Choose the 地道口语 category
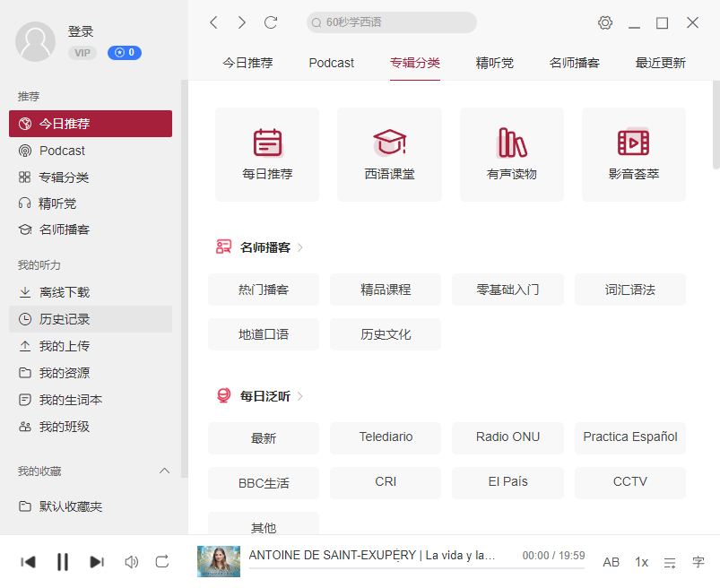Viewport: 720px width, 588px height. (264, 334)
